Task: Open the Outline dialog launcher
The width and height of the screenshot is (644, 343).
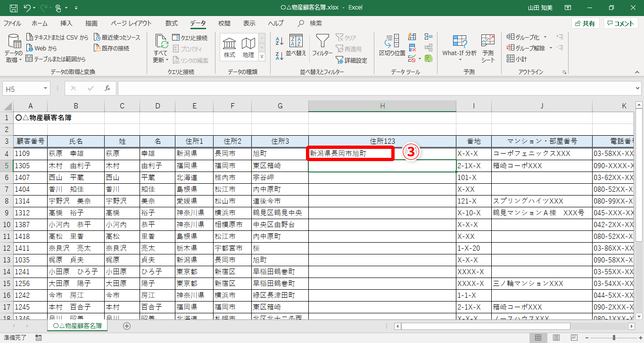Action: tap(564, 73)
